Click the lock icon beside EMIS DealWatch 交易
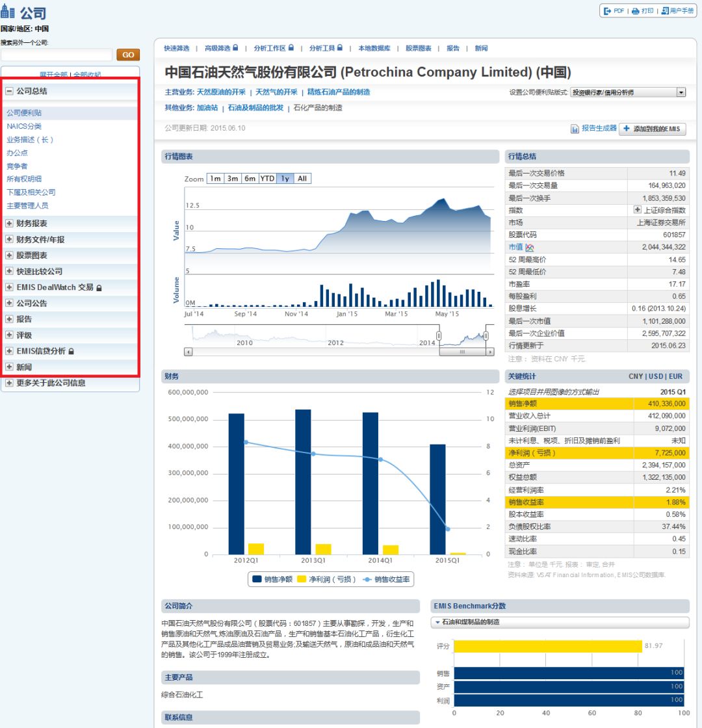Image resolution: width=702 pixels, height=728 pixels. 99,287
